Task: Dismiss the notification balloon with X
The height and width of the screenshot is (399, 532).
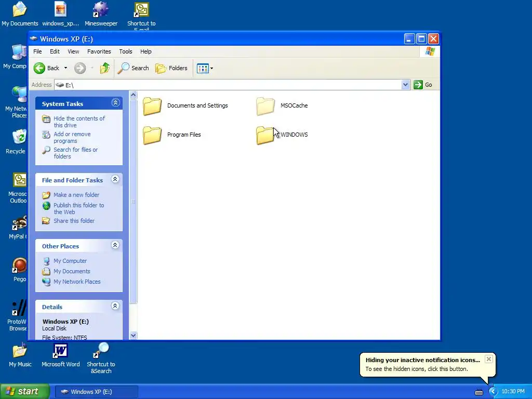Action: point(488,359)
